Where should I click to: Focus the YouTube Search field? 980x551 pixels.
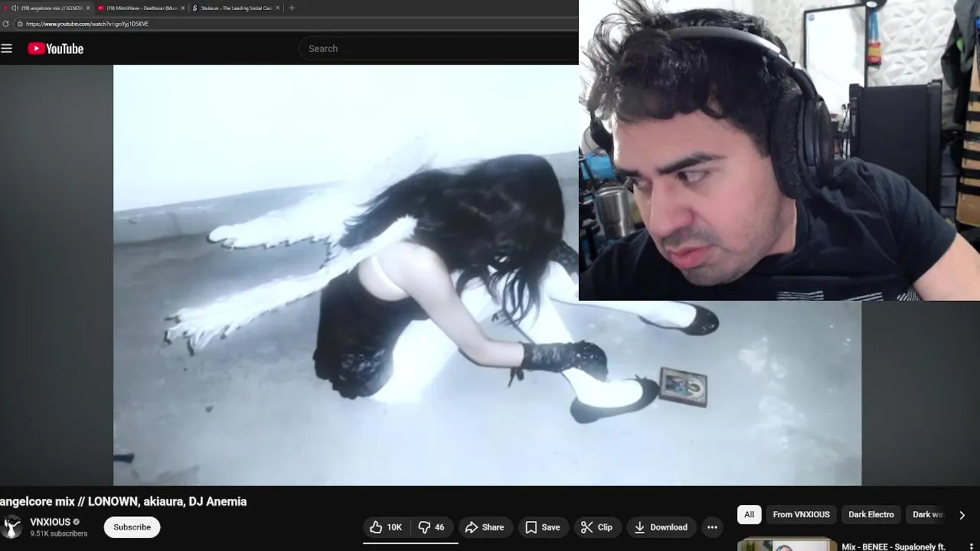pyautogui.click(x=439, y=48)
